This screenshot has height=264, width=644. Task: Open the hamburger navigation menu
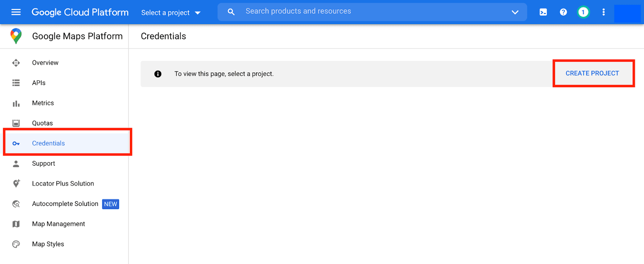click(x=16, y=12)
